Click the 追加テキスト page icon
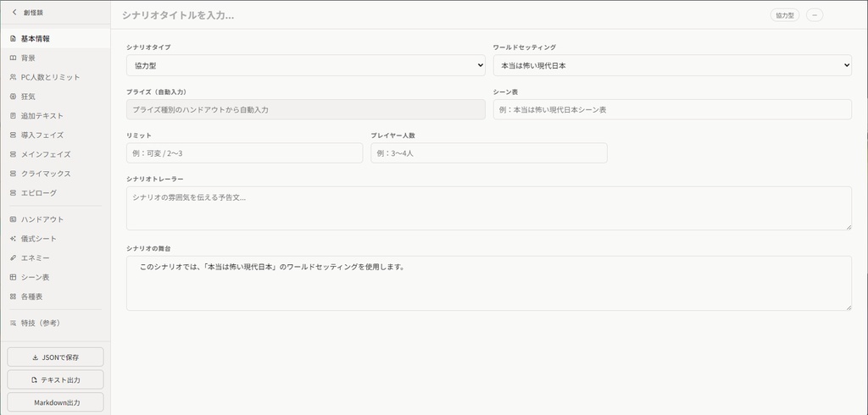 click(x=13, y=116)
